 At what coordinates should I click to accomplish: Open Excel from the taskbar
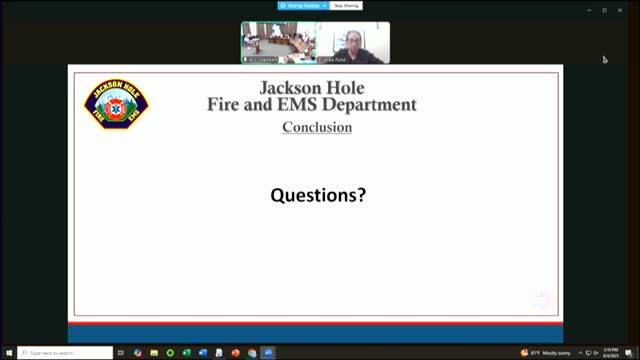coord(187,353)
